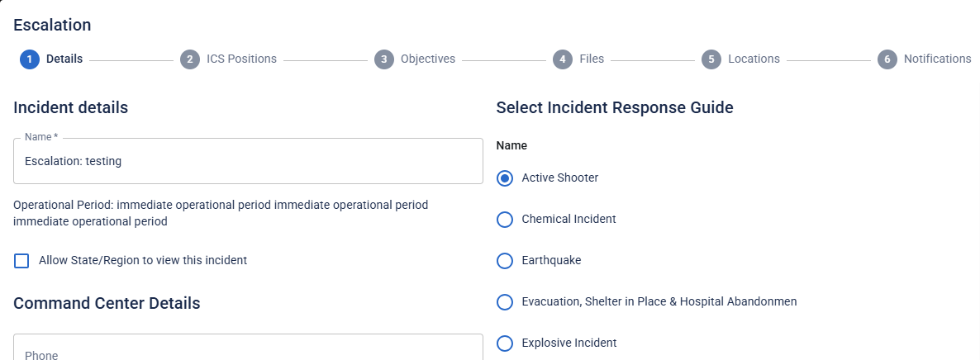This screenshot has width=980, height=360.
Task: Click the step 5 circle icon
Action: click(x=711, y=59)
